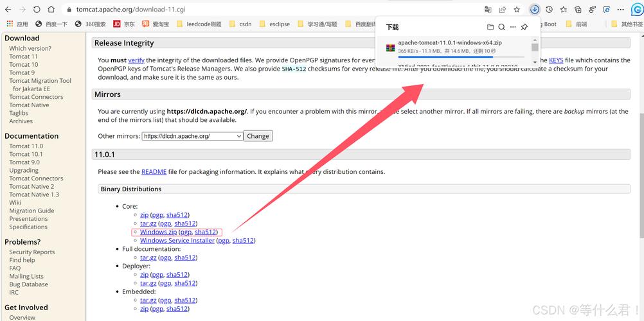Download the Deployer zip link
Image resolution: width=644 pixels, height=321 pixels.
pos(144,275)
